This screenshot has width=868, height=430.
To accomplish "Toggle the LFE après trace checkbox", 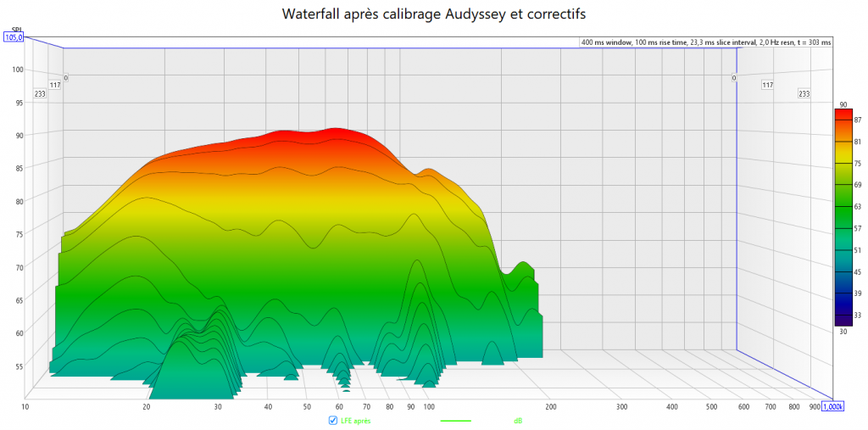I will pos(333,421).
